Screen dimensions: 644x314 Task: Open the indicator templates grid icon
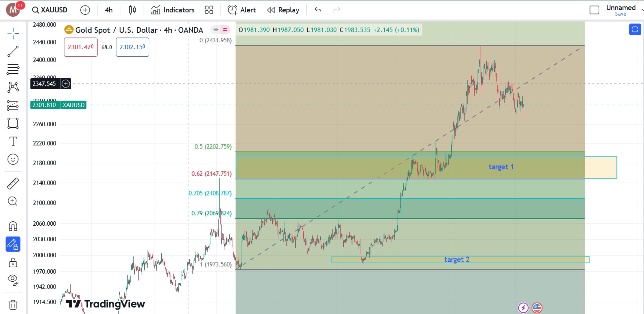pyautogui.click(x=209, y=10)
